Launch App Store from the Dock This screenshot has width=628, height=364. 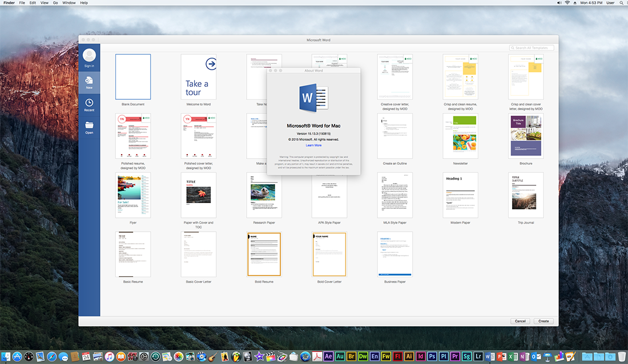17,357
